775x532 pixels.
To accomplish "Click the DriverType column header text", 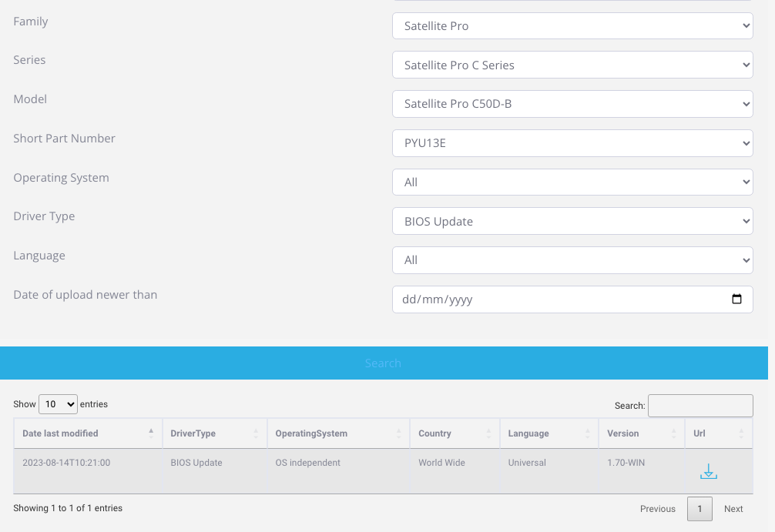I will point(193,433).
